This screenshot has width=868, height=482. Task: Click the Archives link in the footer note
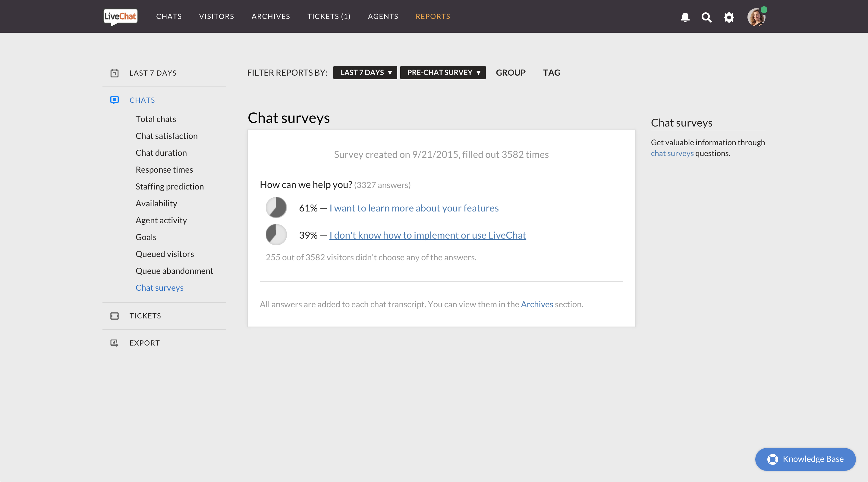point(537,304)
